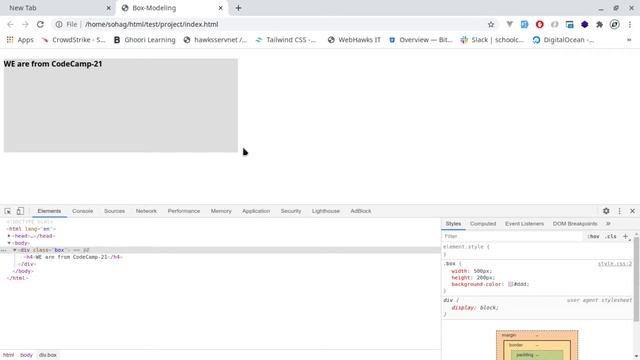Close the DevTools panel
The image size is (640, 360).
(633, 211)
